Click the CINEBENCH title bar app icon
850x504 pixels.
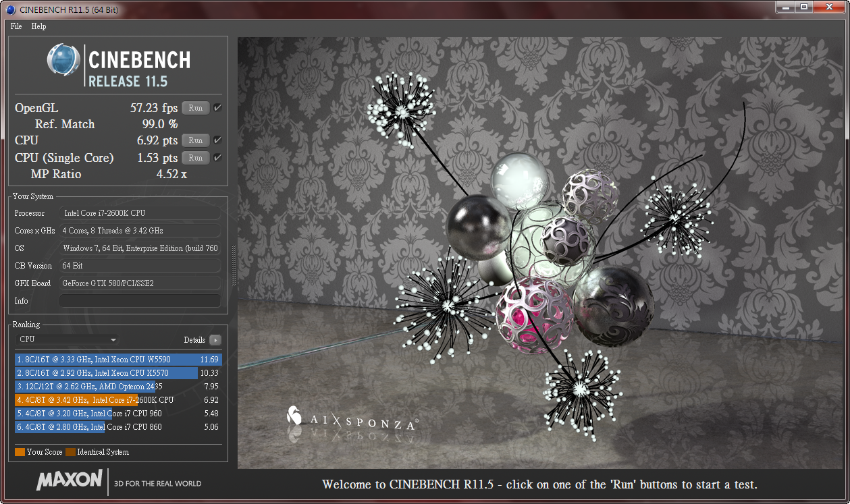coord(11,9)
